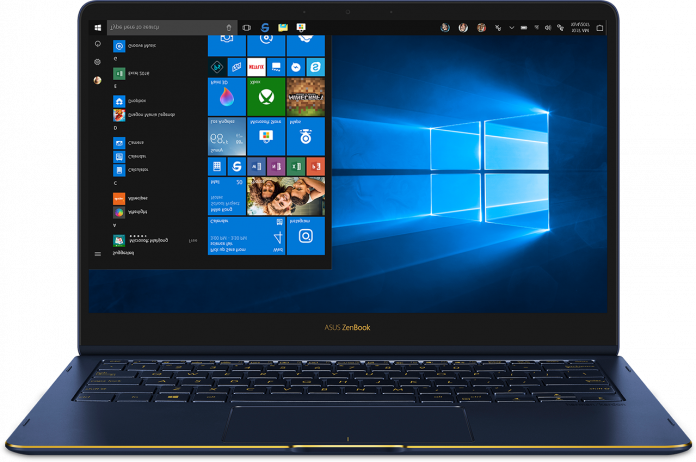Screen dimensions: 696x462
Task: Launch the Instagram tile
Action: coord(306,236)
